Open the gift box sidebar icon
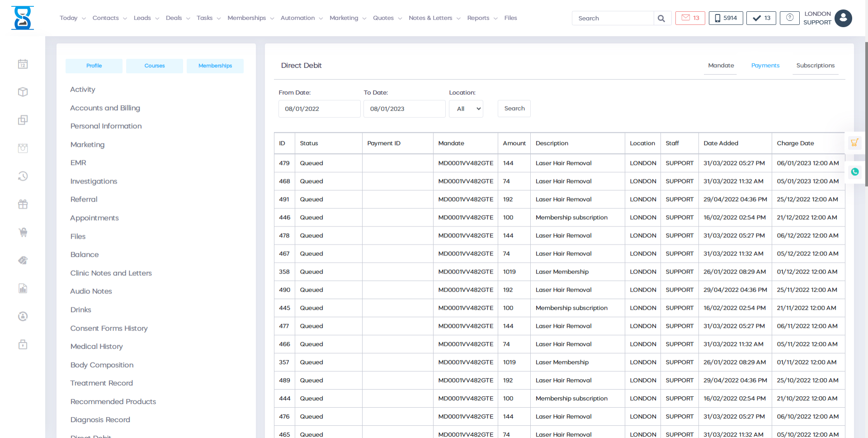 click(x=23, y=204)
